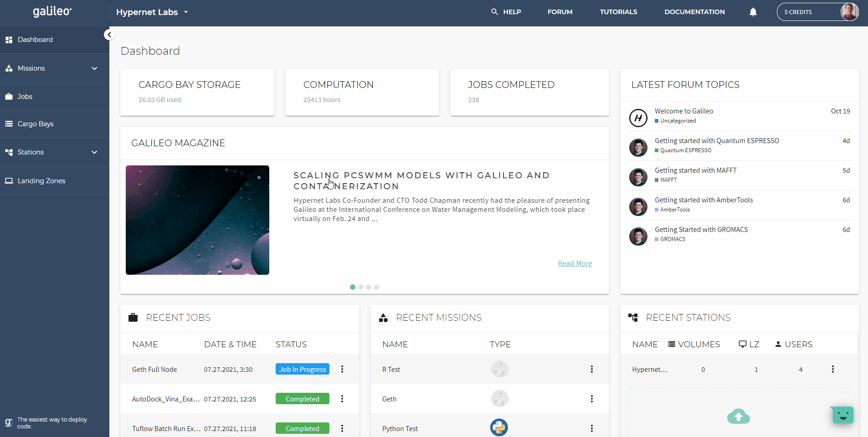Viewport: 868px width, 437px height.
Task: Open Welcome to Galileo forum topic
Action: pos(684,111)
